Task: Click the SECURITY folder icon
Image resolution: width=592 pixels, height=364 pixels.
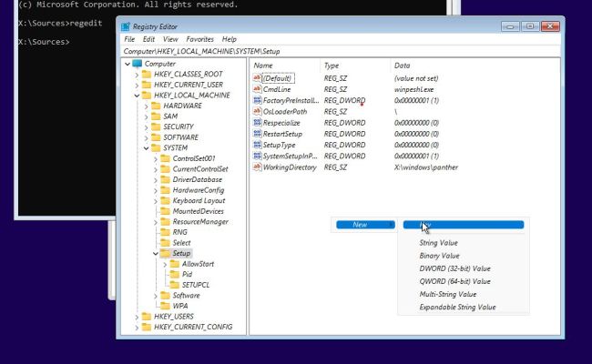Action: point(156,127)
